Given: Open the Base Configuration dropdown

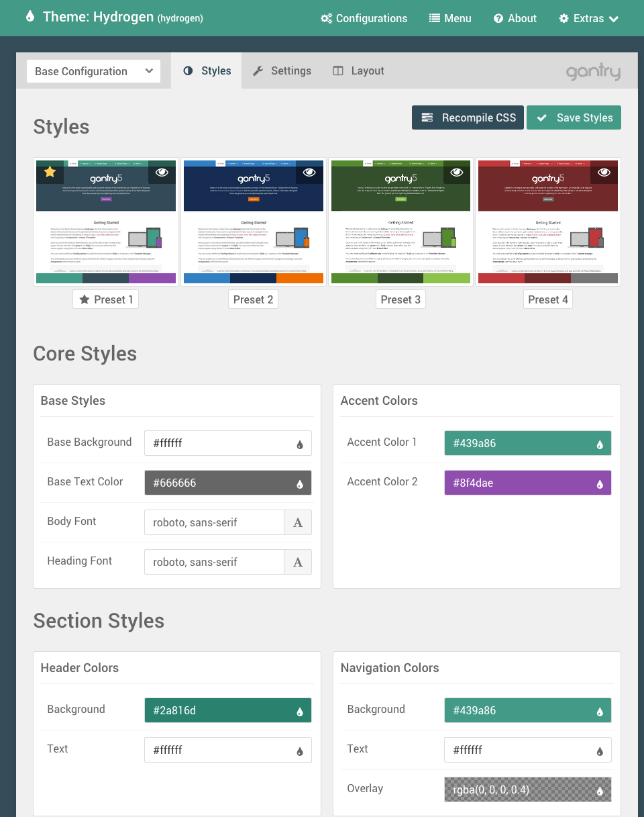Looking at the screenshot, I should pos(93,71).
